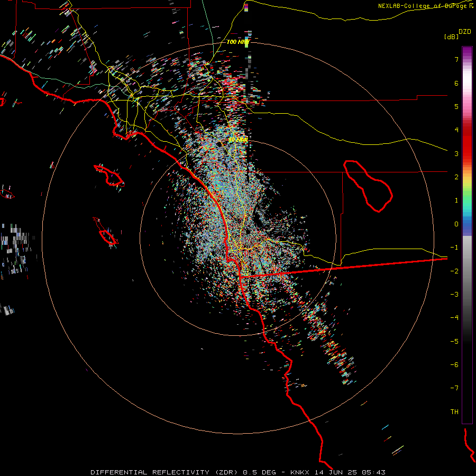The width and height of the screenshot is (476, 476).
Task: Click the [dB] units label
Action: click(x=452, y=36)
